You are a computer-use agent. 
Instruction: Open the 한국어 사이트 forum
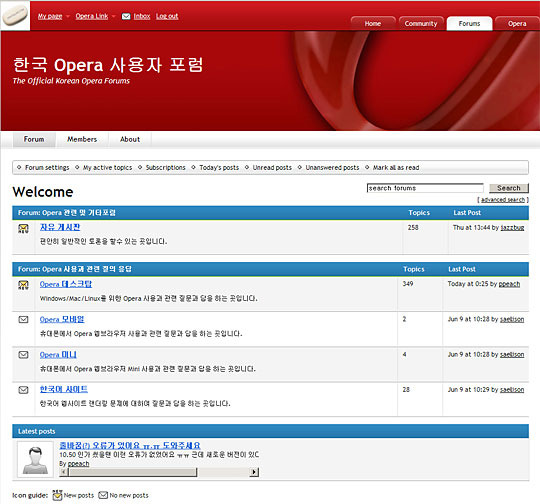tap(64, 389)
